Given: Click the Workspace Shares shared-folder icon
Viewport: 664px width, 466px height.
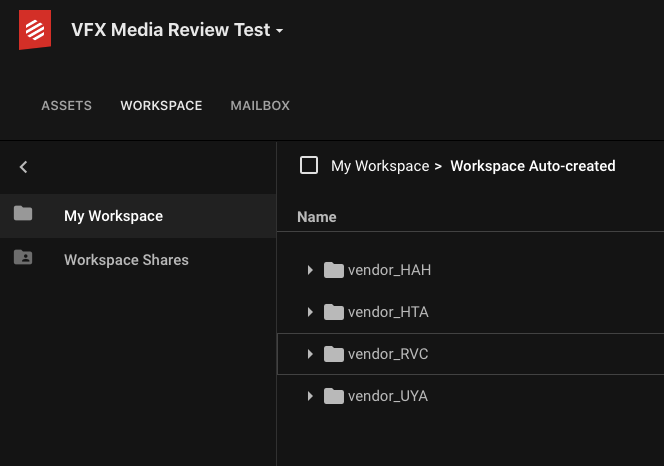Looking at the screenshot, I should 23,257.
